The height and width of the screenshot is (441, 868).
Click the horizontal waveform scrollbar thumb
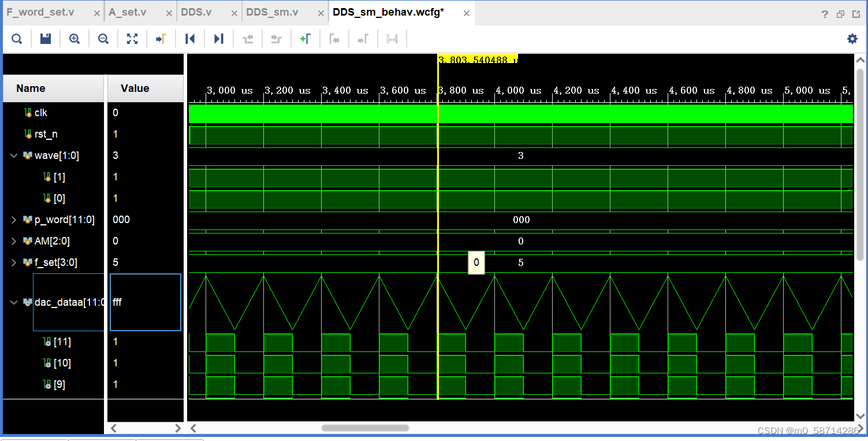(365, 428)
